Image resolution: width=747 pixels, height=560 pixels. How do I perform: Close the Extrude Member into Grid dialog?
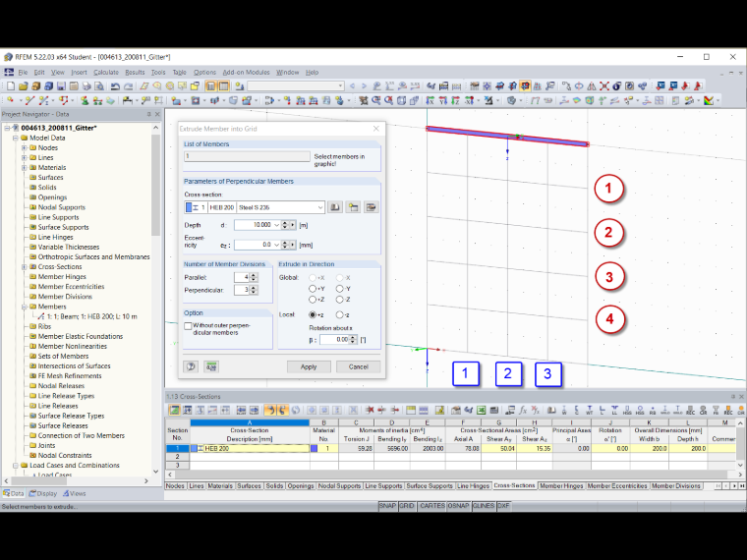tap(375, 129)
